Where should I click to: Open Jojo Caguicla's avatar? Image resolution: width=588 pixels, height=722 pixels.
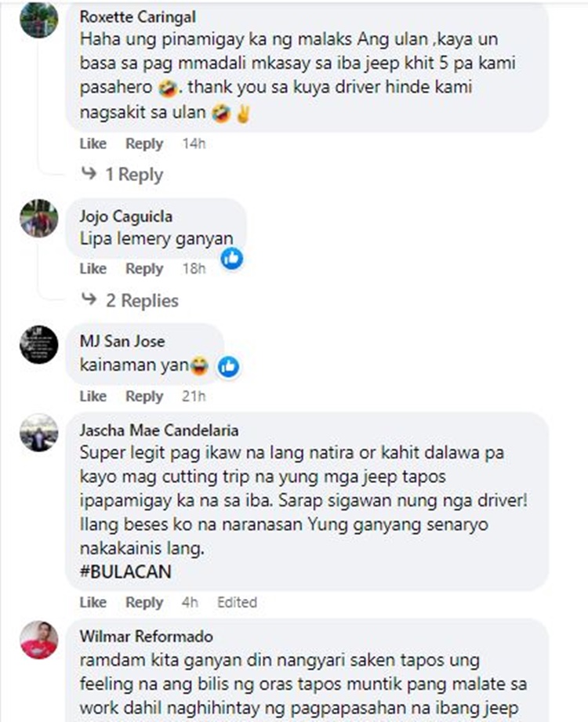click(39, 218)
